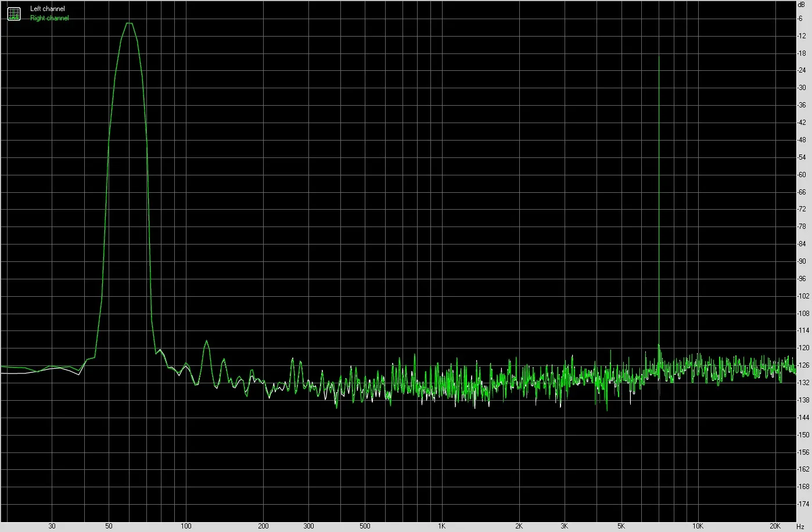Click the "-156" dB axis label

coord(803,452)
